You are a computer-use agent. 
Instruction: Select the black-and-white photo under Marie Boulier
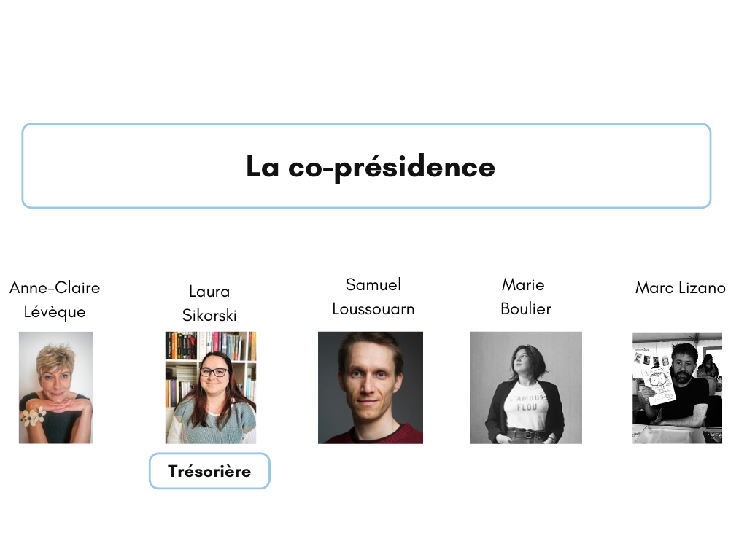pos(525,388)
